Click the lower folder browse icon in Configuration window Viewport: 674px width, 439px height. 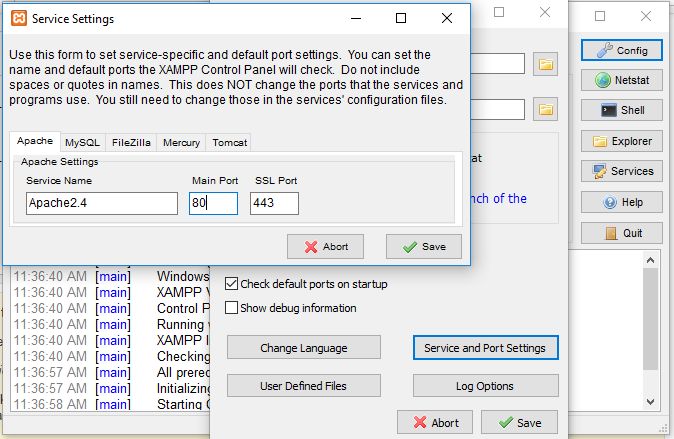pyautogui.click(x=545, y=109)
